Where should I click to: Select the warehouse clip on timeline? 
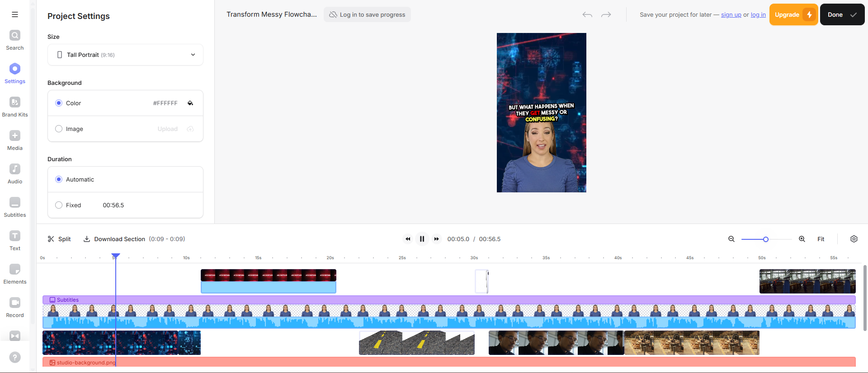click(692, 343)
